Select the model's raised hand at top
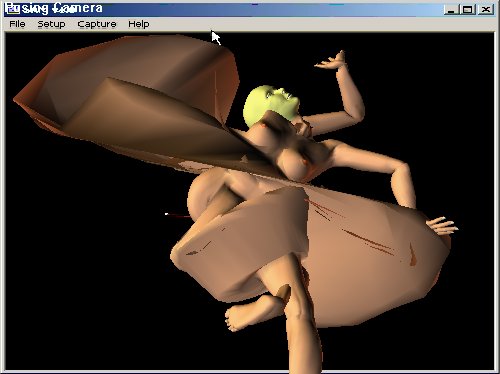The height and width of the screenshot is (374, 500). click(x=332, y=62)
